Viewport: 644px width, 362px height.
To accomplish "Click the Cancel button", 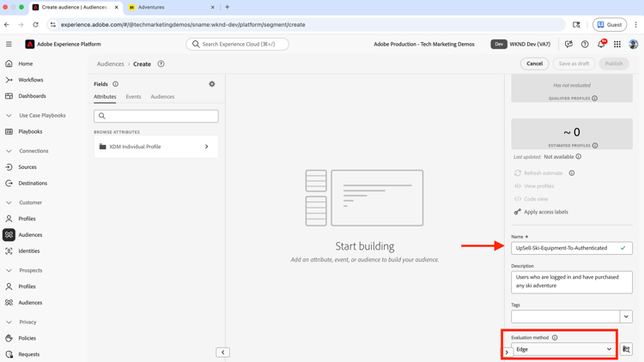I will tap(534, 63).
